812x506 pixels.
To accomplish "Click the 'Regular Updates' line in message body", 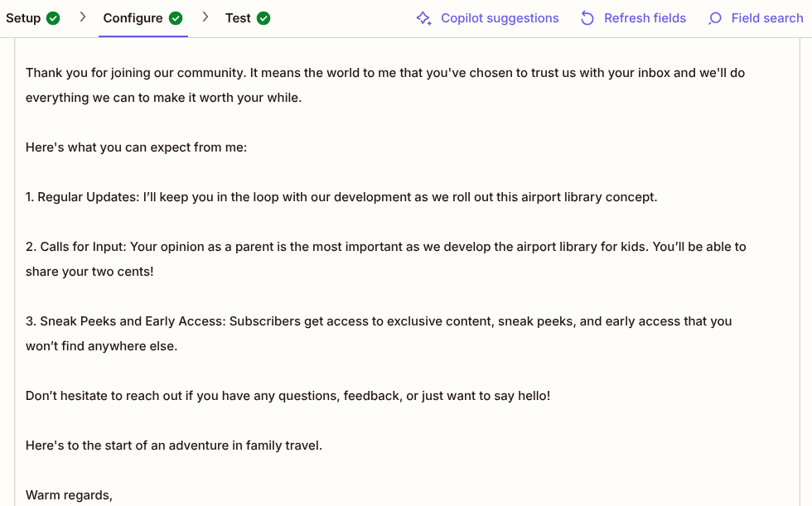I will pos(341,197).
